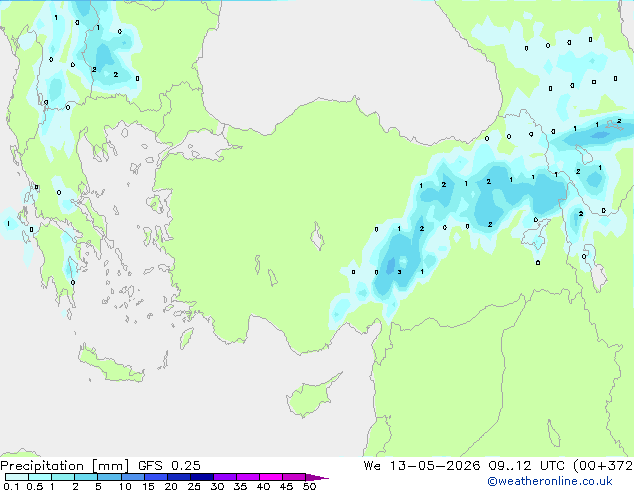Click the "0.5" legend scale label
Screen dimensions: 634x490
tap(35, 486)
